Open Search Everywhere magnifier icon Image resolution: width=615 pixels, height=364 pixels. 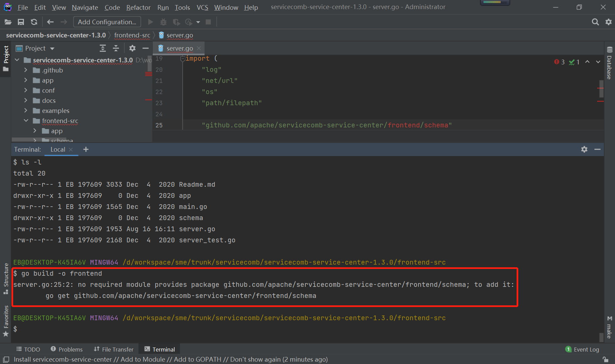595,22
